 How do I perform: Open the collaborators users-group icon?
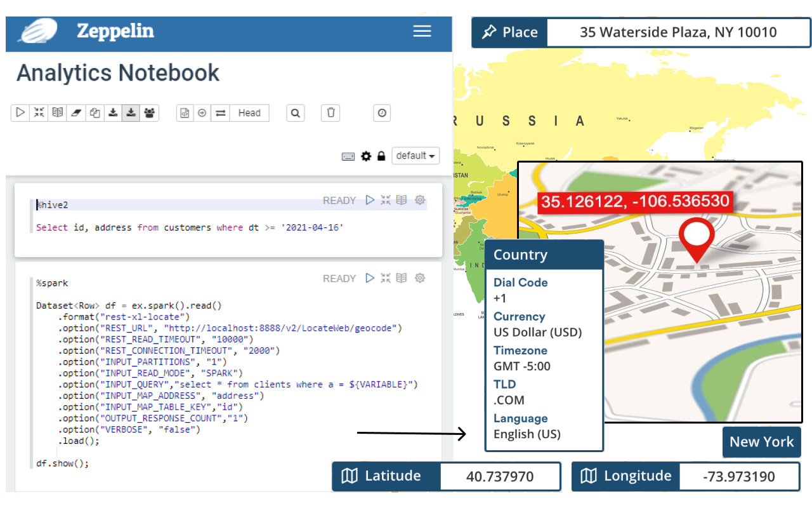pos(150,113)
